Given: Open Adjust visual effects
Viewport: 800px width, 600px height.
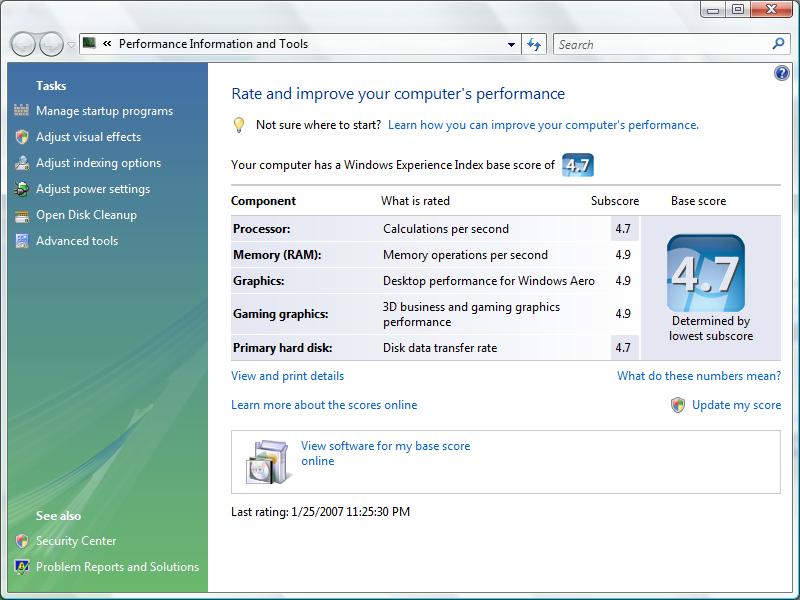Looking at the screenshot, I should click(x=88, y=137).
